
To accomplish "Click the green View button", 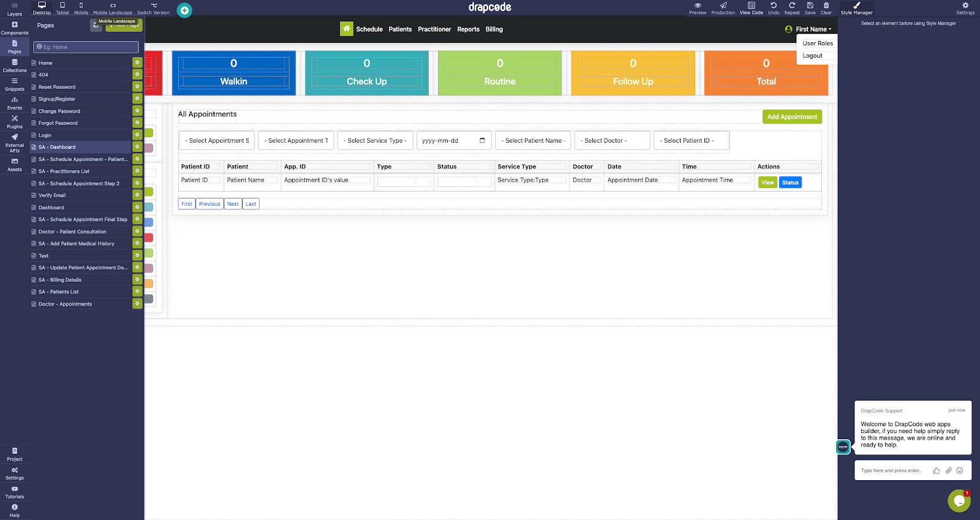I will click(x=767, y=183).
